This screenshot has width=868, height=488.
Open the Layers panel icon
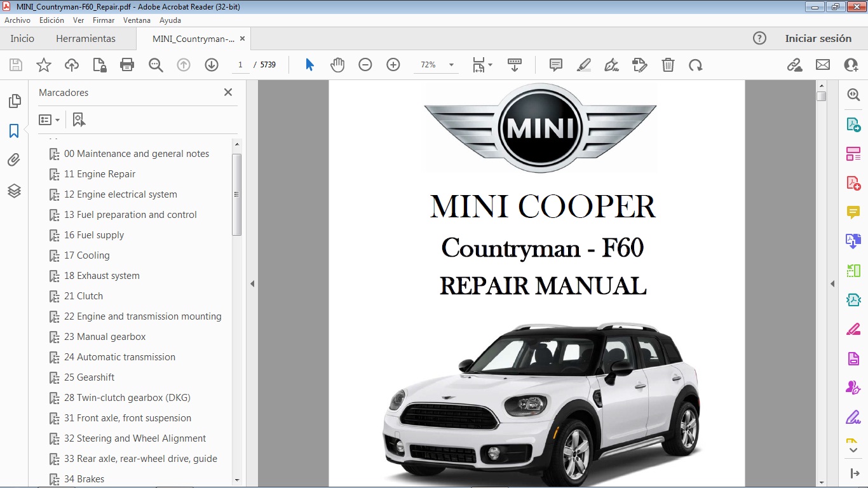click(x=15, y=190)
